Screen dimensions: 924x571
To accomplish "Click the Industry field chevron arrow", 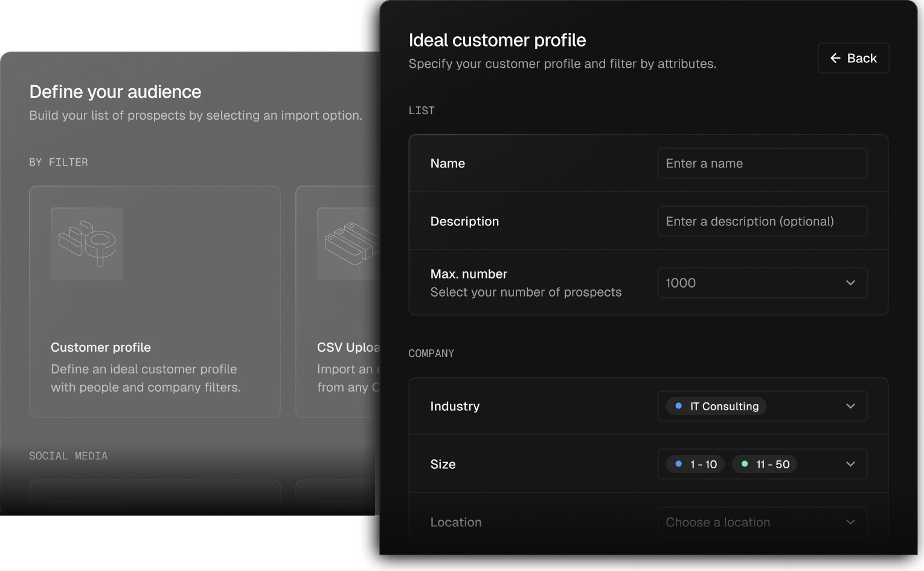I will [x=850, y=406].
